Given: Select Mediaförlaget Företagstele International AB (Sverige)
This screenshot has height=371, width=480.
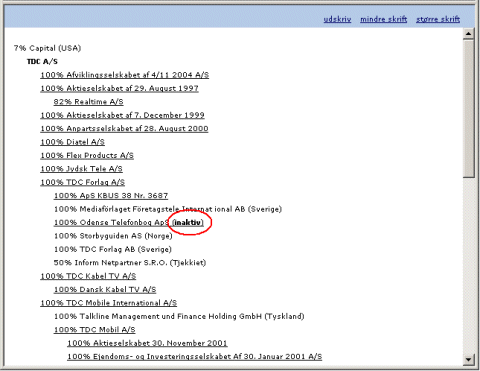Looking at the screenshot, I should (168, 209).
